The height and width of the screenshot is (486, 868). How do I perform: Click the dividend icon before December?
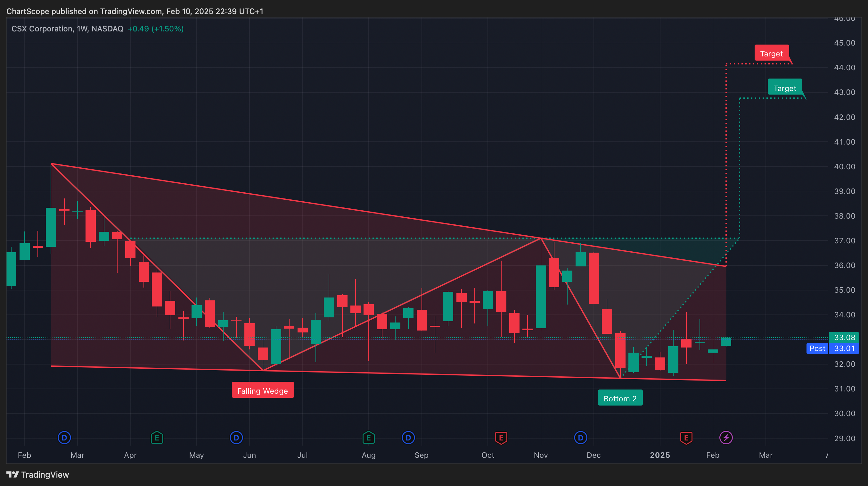tap(580, 438)
